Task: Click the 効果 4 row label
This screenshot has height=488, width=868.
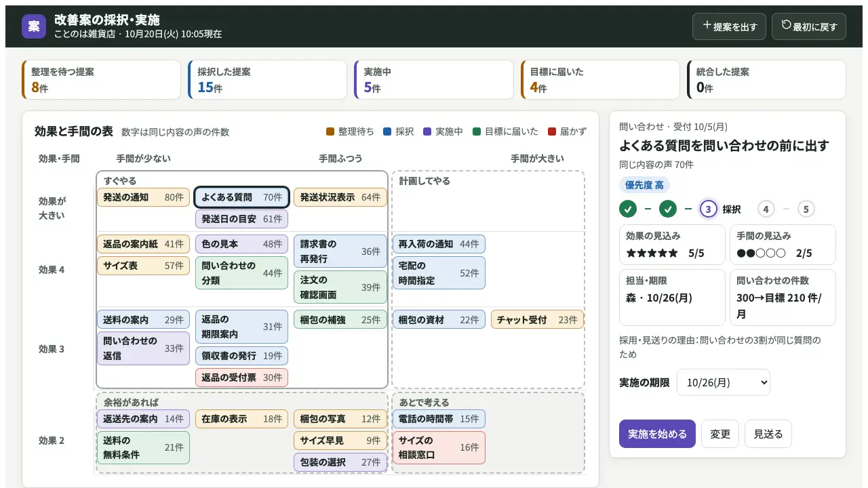Action: (52, 270)
